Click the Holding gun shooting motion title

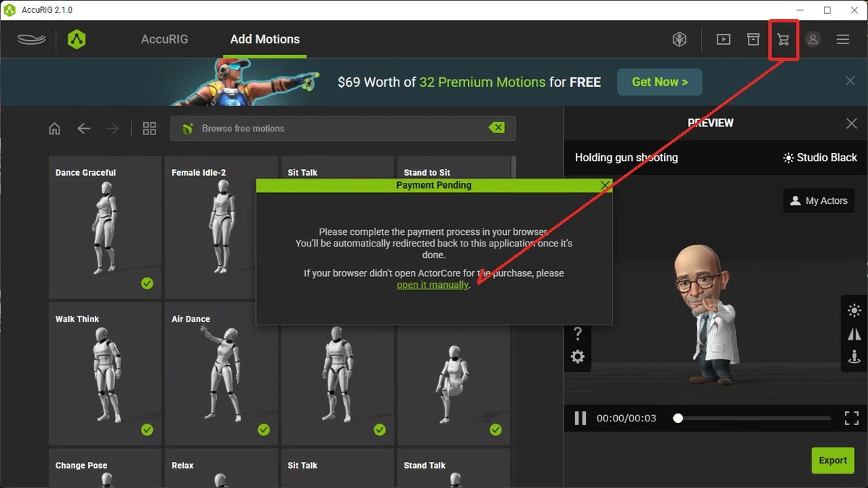pos(626,158)
